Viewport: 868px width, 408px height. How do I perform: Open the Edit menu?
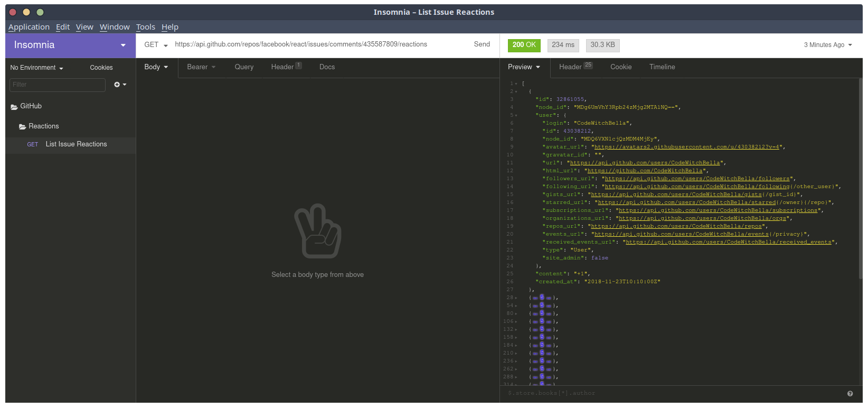[x=63, y=27]
